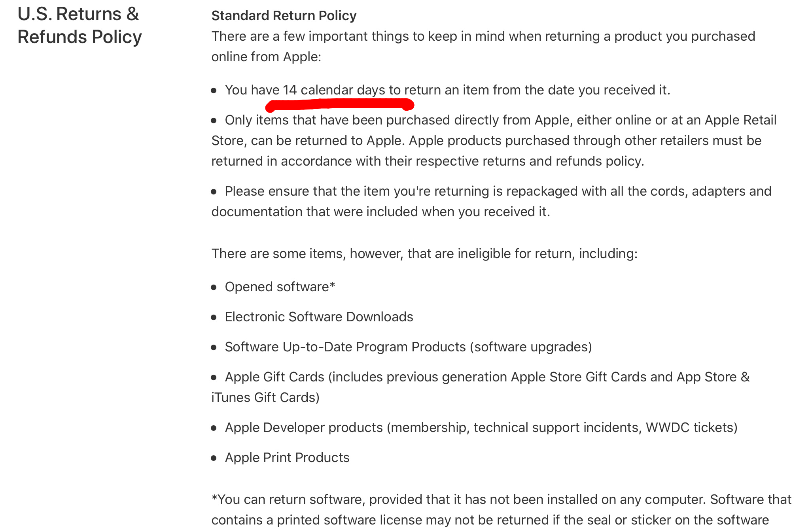810x532 pixels.
Task: Click 'Software Up-to-Date Program Products' list item
Action: point(409,347)
